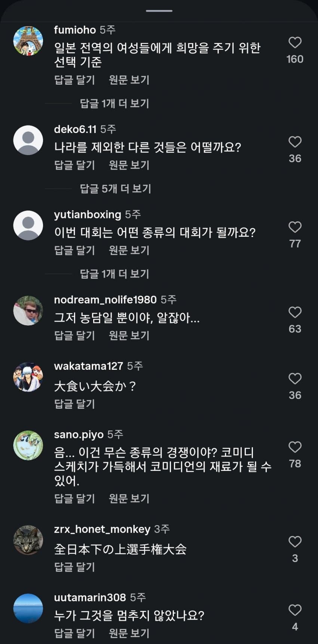Heart sano.piyo's comment with 78 likes
318x644 pixels.
[x=295, y=447]
